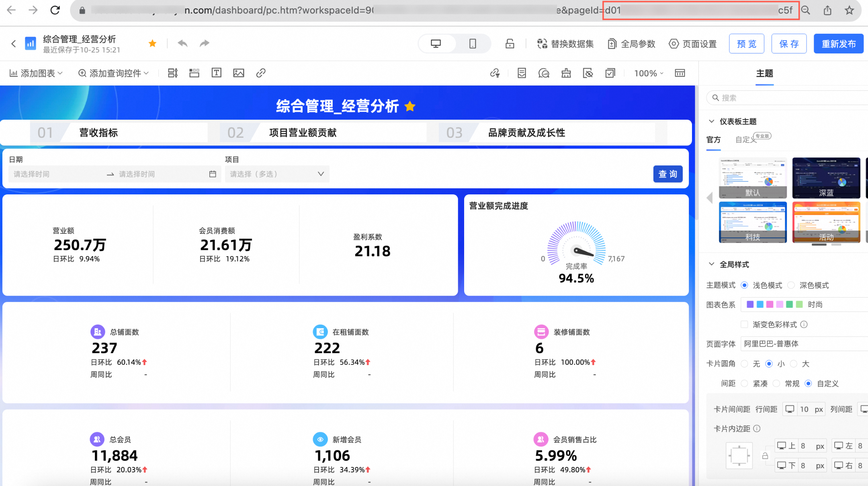Viewport: 868px width, 486px height.
Task: Click info icon beside 渐变色彩样式
Action: pyautogui.click(x=804, y=324)
